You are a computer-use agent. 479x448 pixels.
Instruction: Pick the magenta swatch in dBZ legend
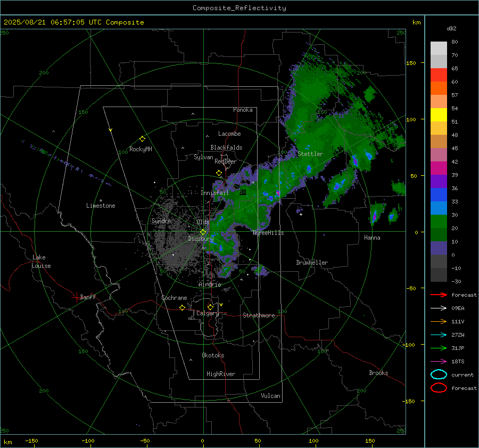(439, 168)
